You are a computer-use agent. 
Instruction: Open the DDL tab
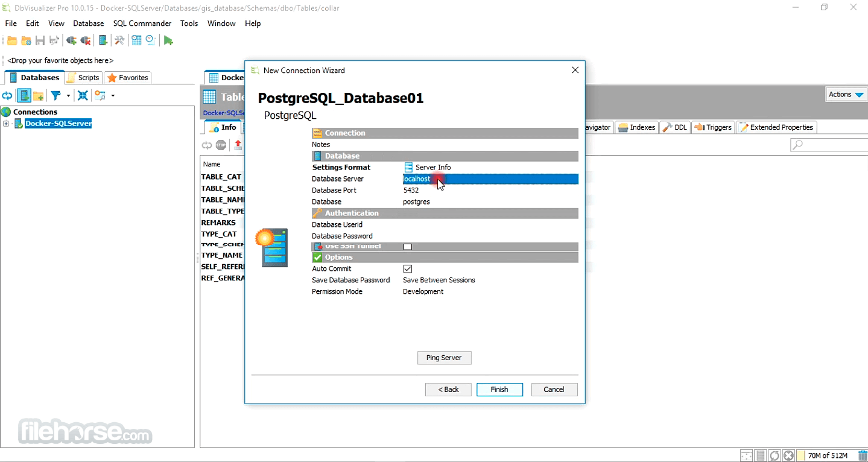tap(675, 127)
